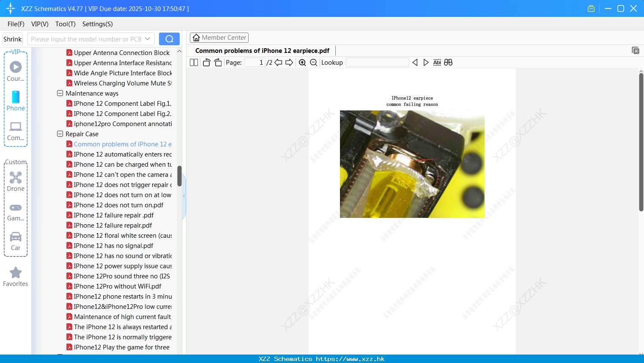Toggle two-page view layout icon

(194, 63)
